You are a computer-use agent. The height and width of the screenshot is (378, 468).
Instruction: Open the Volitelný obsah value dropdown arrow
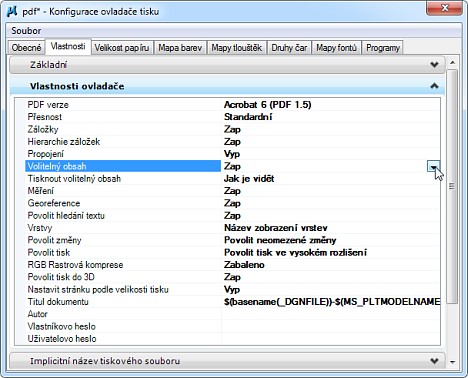click(x=433, y=166)
